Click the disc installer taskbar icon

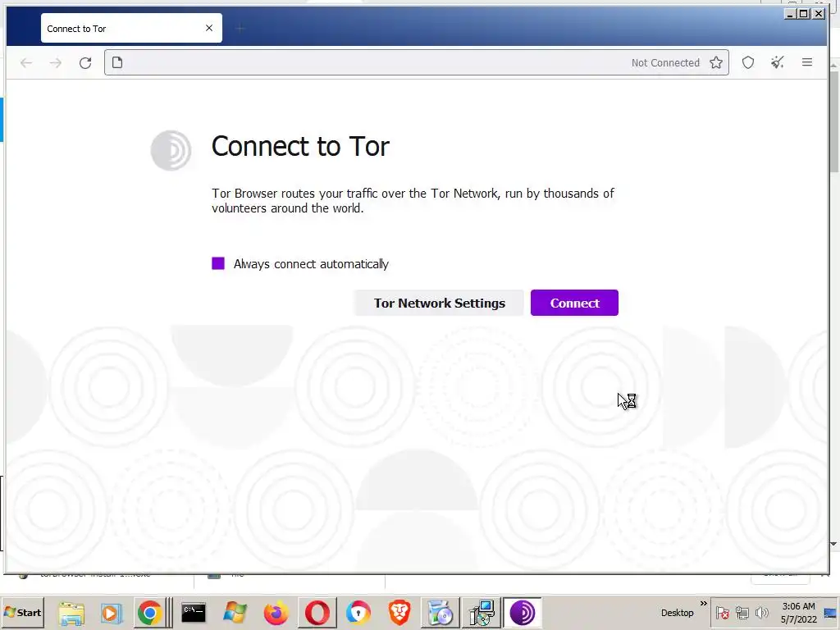point(441,613)
